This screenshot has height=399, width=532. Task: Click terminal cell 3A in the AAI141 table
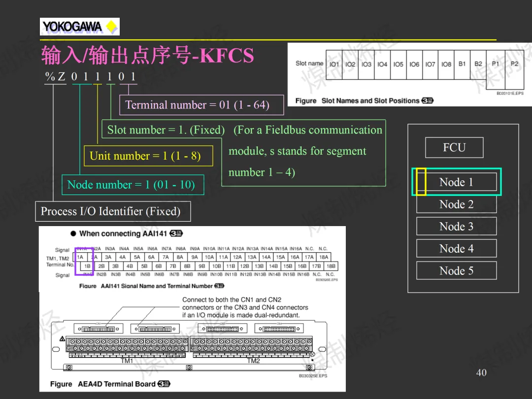[x=108, y=257]
